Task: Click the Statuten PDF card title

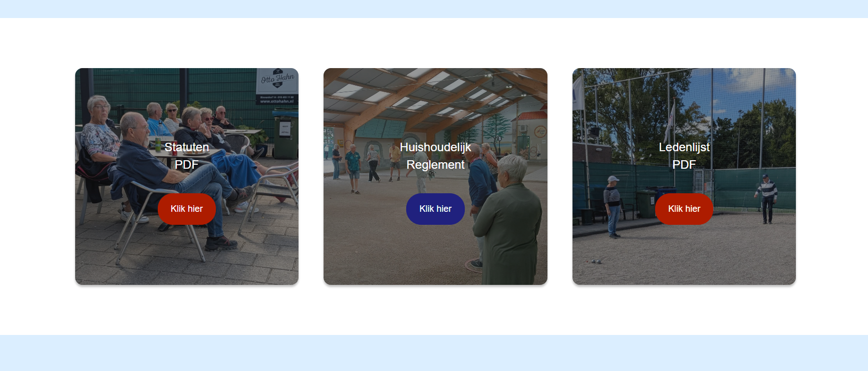Action: (187, 156)
